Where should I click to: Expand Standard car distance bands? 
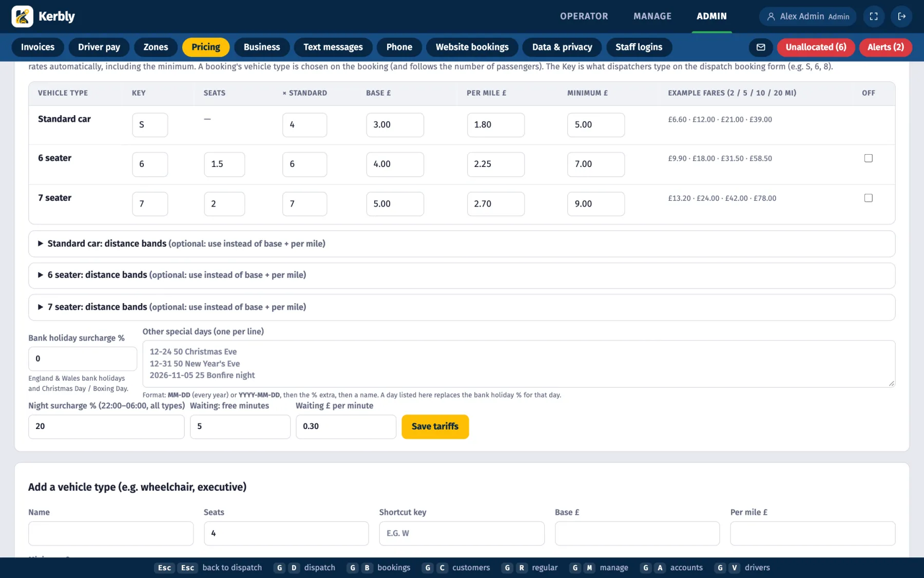tap(462, 244)
